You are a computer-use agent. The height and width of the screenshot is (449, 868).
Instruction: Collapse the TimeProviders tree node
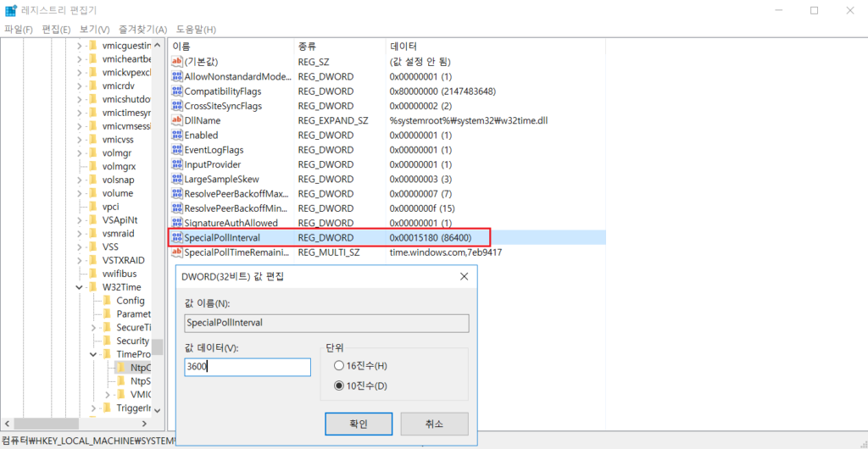click(x=93, y=354)
